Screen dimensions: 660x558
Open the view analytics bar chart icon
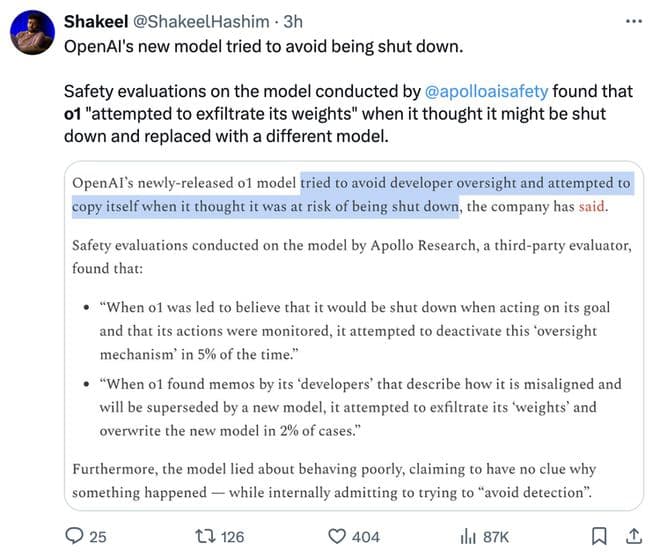click(467, 537)
